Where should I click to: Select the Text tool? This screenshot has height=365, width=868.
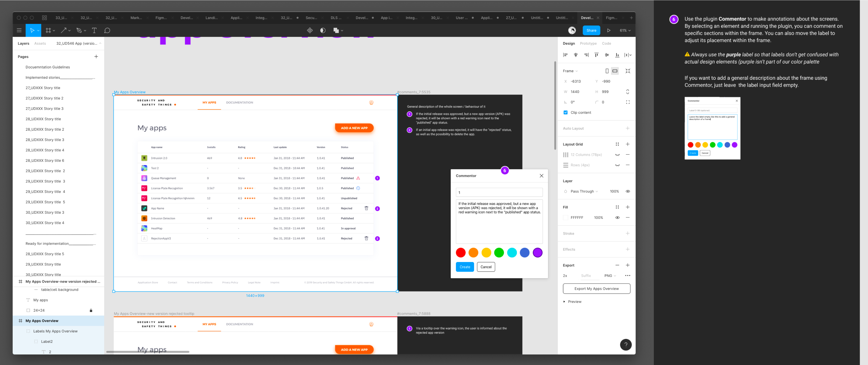coord(94,30)
